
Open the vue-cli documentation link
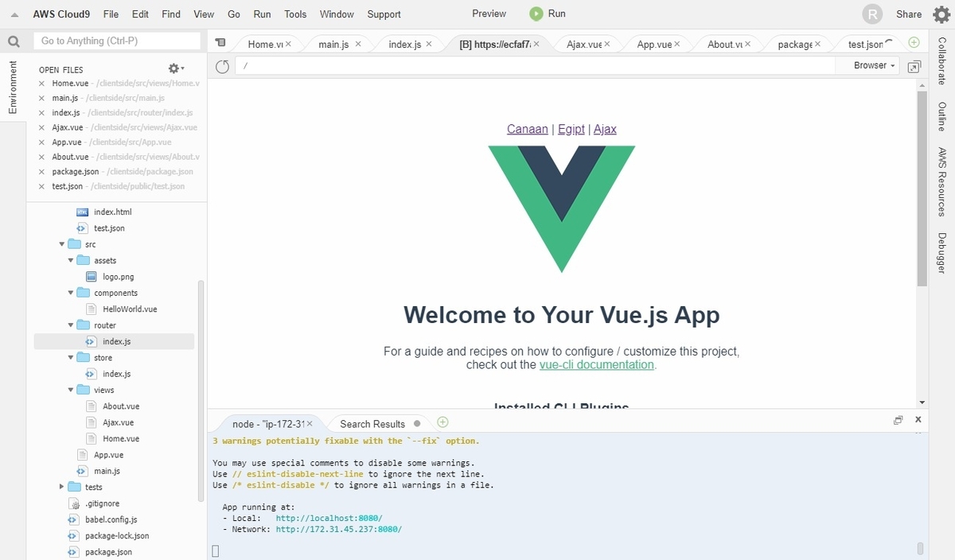[x=597, y=364]
